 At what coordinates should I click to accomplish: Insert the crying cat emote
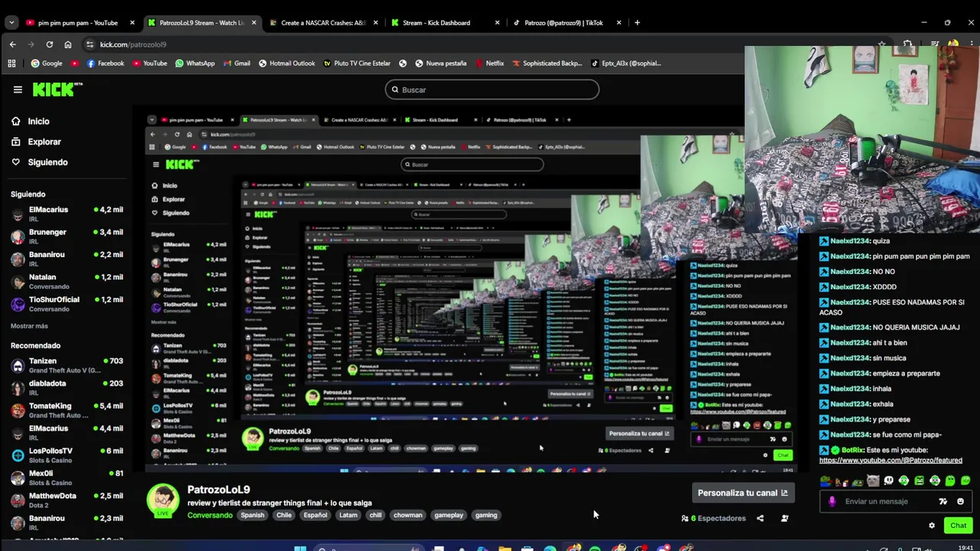click(x=873, y=481)
